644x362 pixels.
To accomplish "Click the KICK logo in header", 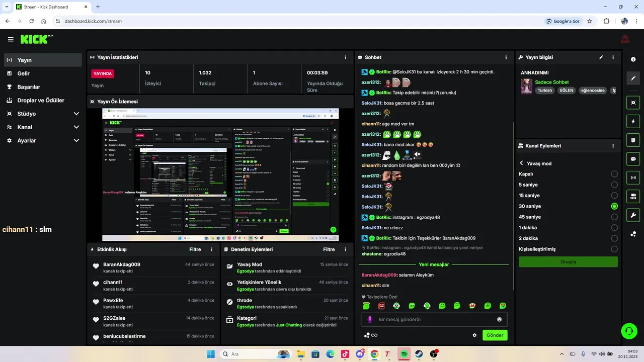I will [x=36, y=39].
